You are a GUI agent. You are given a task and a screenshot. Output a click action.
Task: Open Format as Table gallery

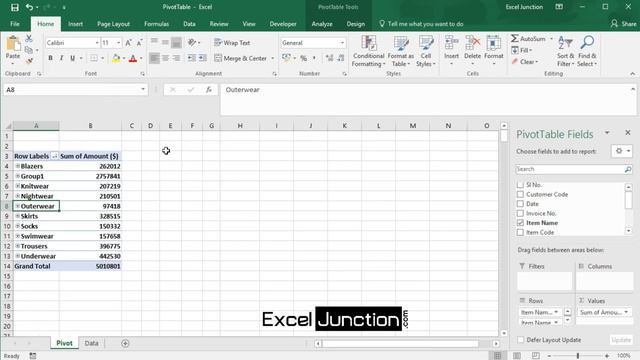click(400, 51)
